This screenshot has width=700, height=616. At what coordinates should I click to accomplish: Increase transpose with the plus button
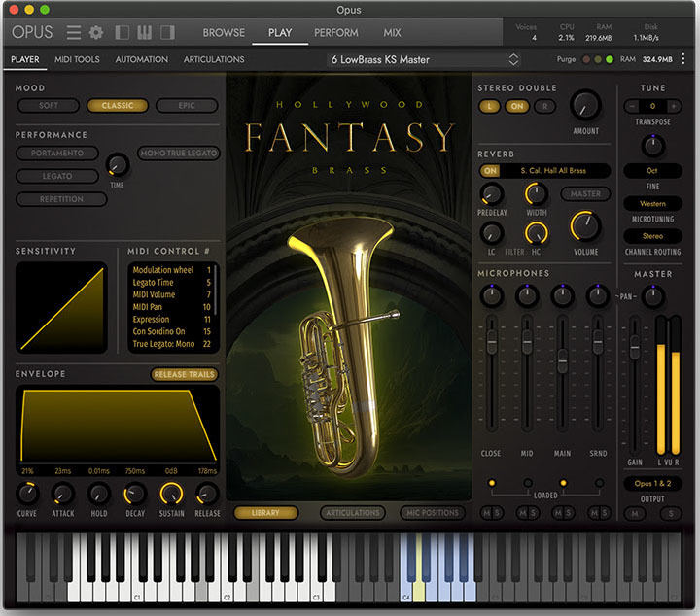click(x=674, y=106)
